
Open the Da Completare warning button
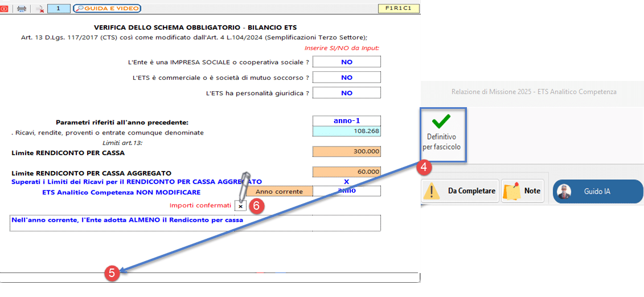(x=460, y=191)
